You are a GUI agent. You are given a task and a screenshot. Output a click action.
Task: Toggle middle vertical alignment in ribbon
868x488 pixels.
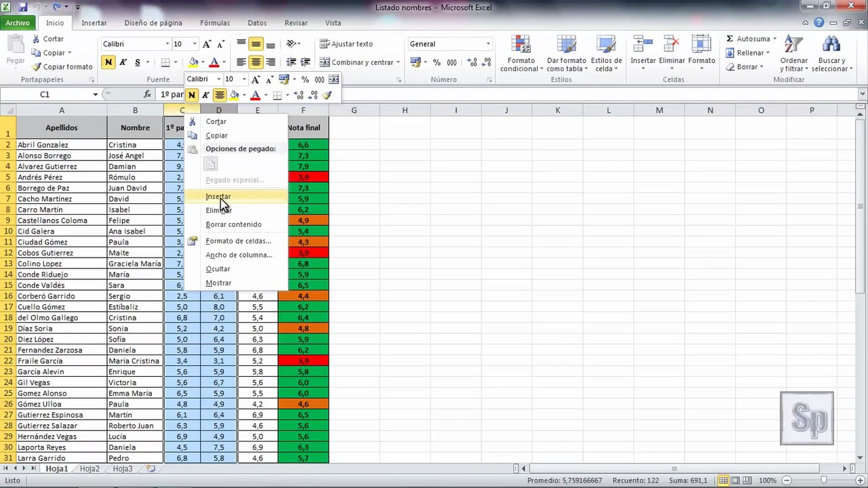click(256, 44)
